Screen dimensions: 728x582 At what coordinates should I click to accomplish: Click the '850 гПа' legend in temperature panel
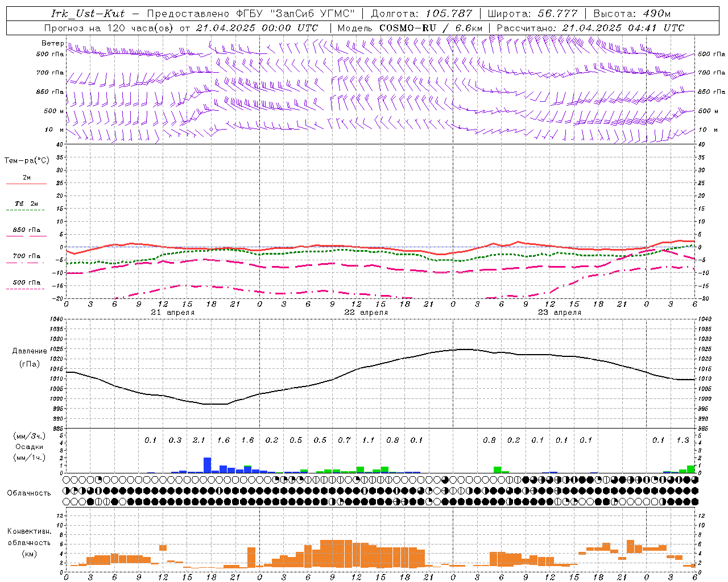coord(26,230)
